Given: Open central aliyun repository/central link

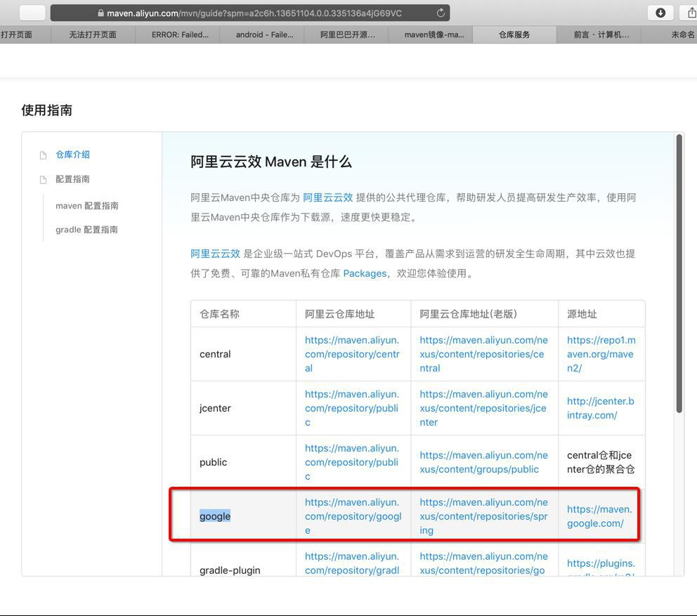Looking at the screenshot, I should coord(352,354).
